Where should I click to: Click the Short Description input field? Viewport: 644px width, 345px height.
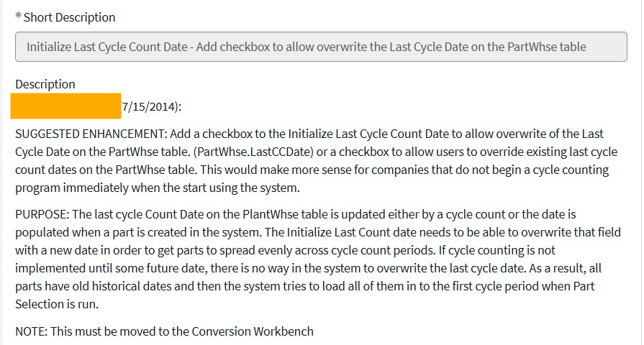321,47
